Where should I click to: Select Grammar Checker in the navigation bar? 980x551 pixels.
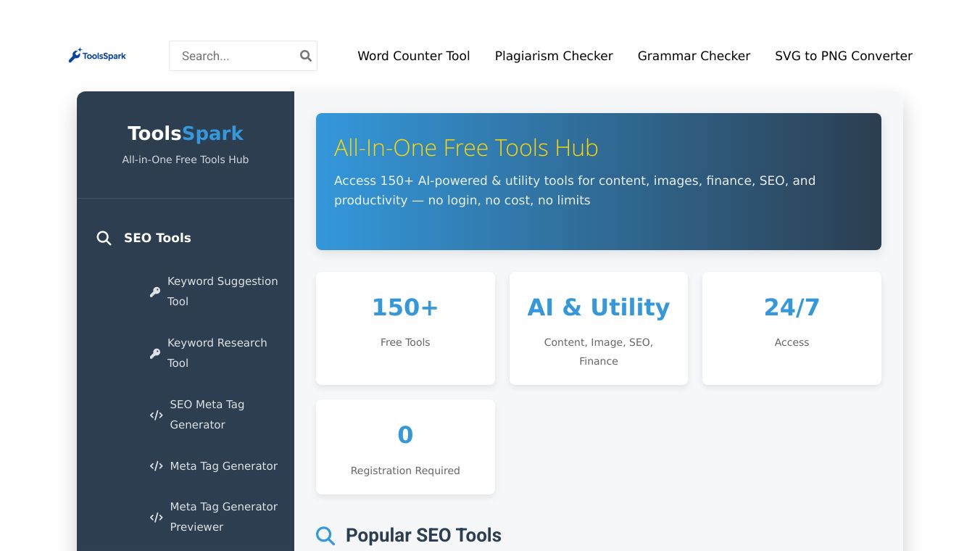(x=694, y=56)
